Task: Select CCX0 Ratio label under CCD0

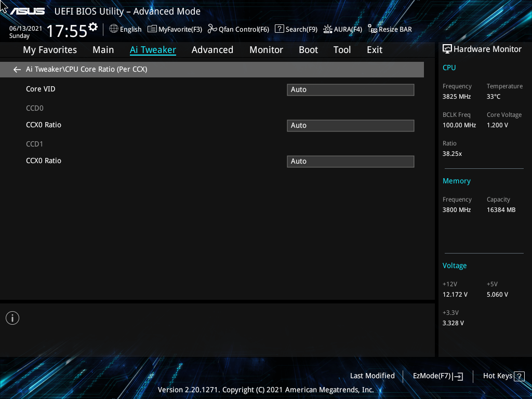Action: tap(44, 125)
